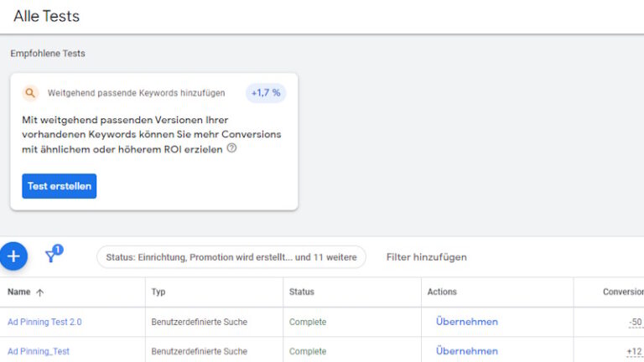Click the Filter hinzufügen field
Screen dimensions: 644x362
pyautogui.click(x=426, y=257)
